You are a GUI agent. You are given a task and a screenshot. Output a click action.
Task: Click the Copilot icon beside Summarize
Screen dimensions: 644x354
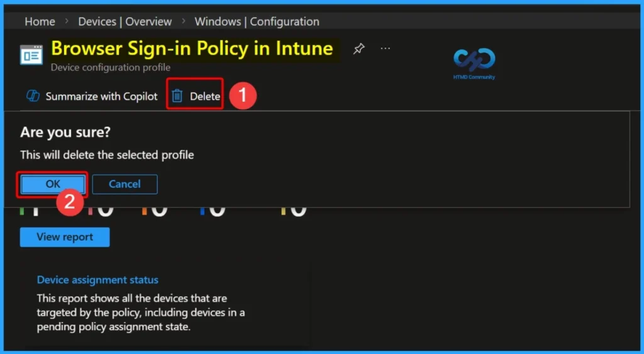[33, 96]
